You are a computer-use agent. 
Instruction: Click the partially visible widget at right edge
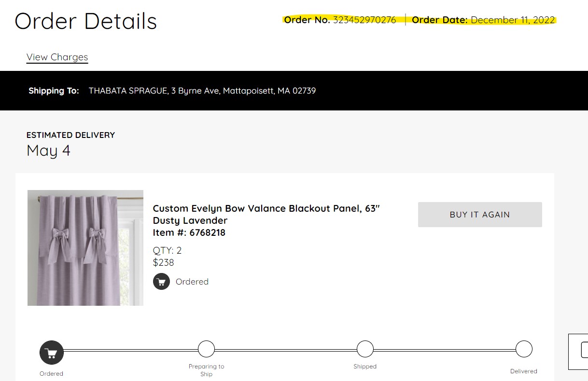click(x=578, y=352)
